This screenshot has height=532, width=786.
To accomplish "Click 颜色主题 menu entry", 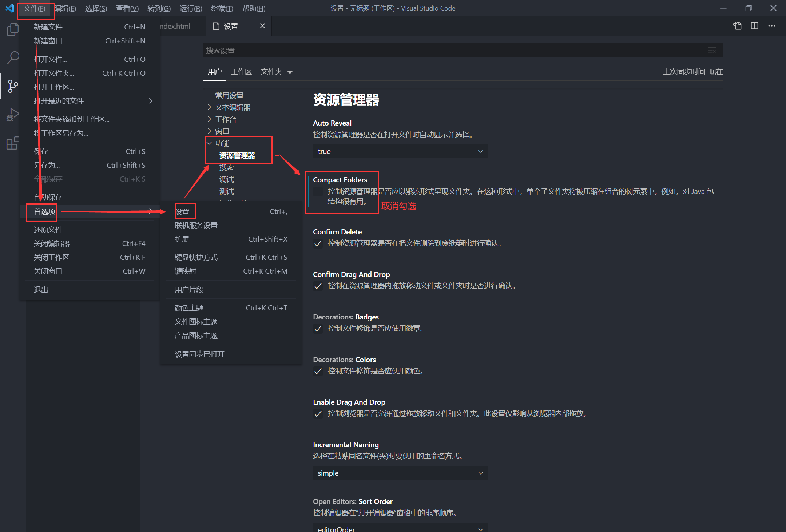I will [x=189, y=308].
